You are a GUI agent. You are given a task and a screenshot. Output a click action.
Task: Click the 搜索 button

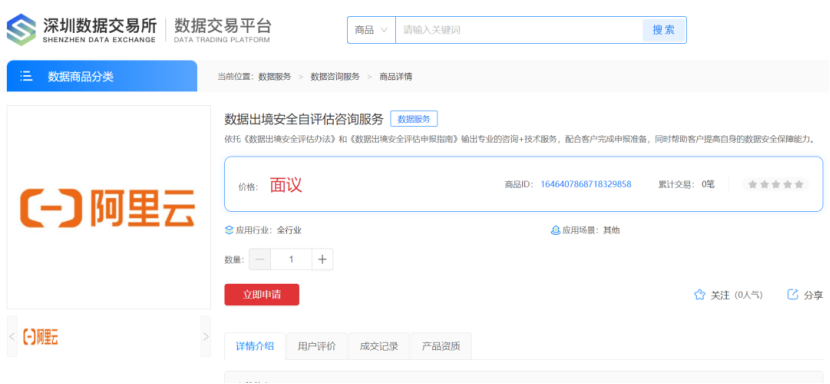664,30
